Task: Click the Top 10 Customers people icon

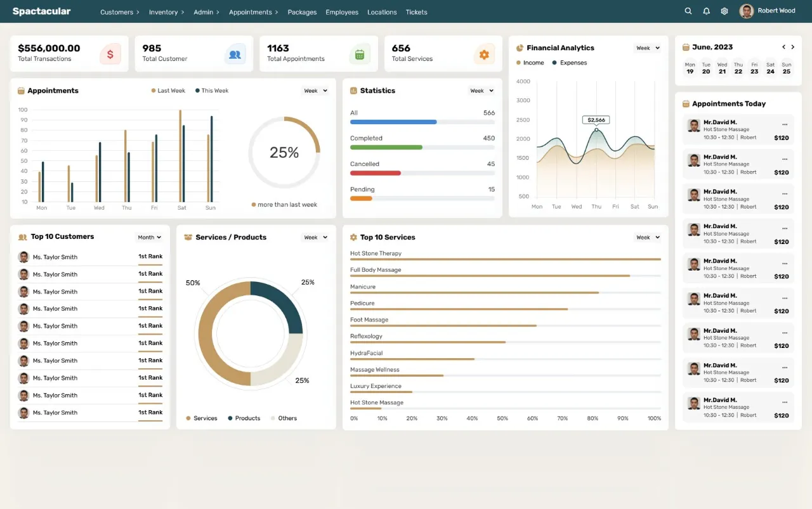Action: point(23,237)
